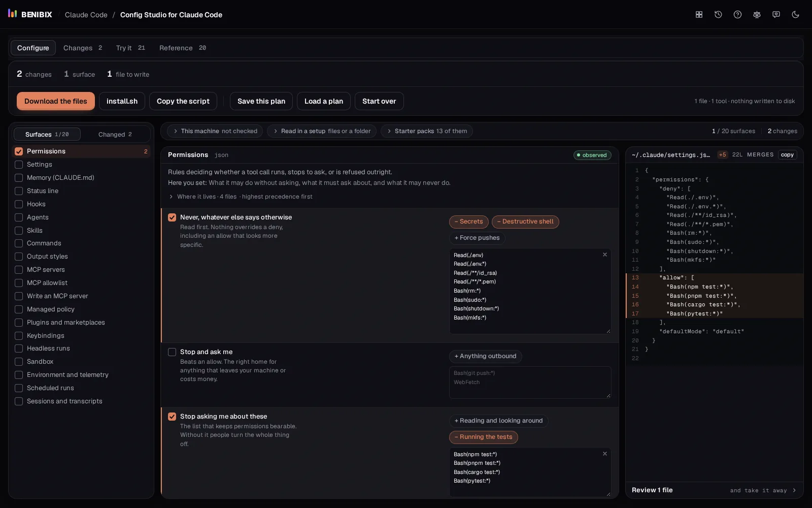Copy the settings.json preview
Image resolution: width=812 pixels, height=508 pixels.
(x=787, y=155)
